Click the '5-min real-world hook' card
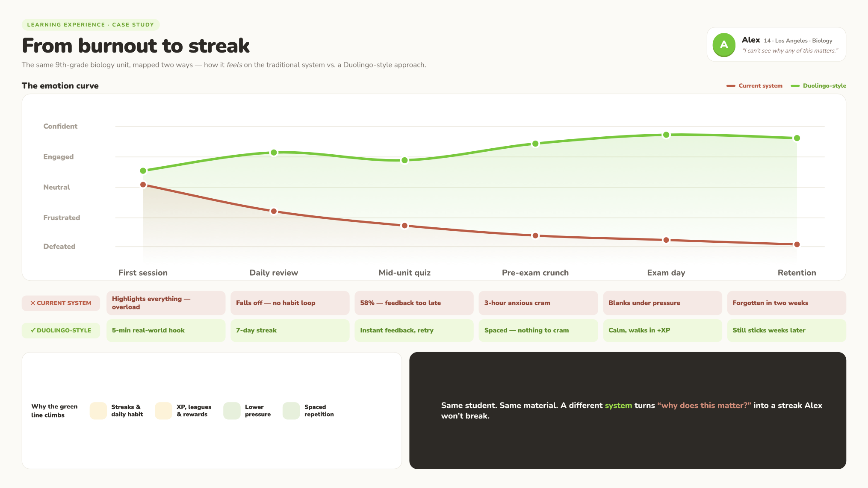Viewport: 868px width, 488px height. [x=166, y=330]
